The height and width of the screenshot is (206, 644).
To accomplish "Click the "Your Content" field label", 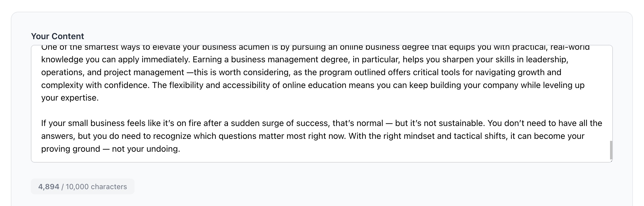I will (57, 36).
